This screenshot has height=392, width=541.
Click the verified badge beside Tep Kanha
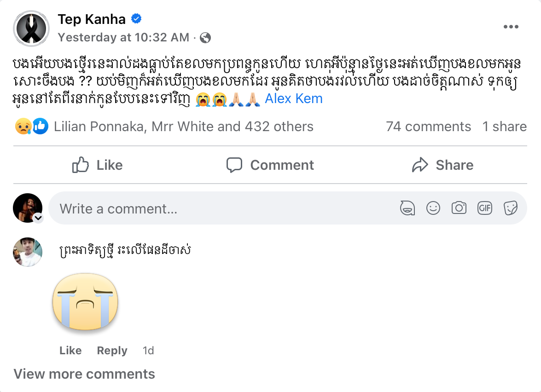136,19
